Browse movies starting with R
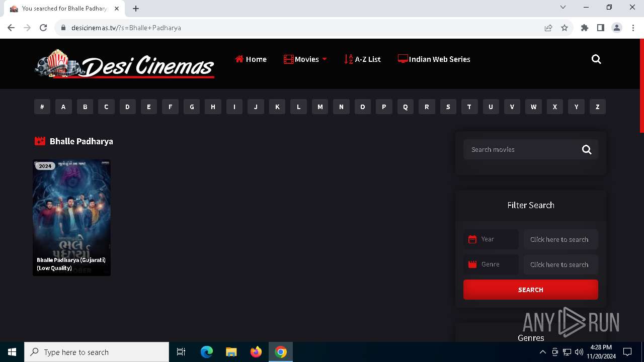Image resolution: width=644 pixels, height=362 pixels. coord(427,107)
